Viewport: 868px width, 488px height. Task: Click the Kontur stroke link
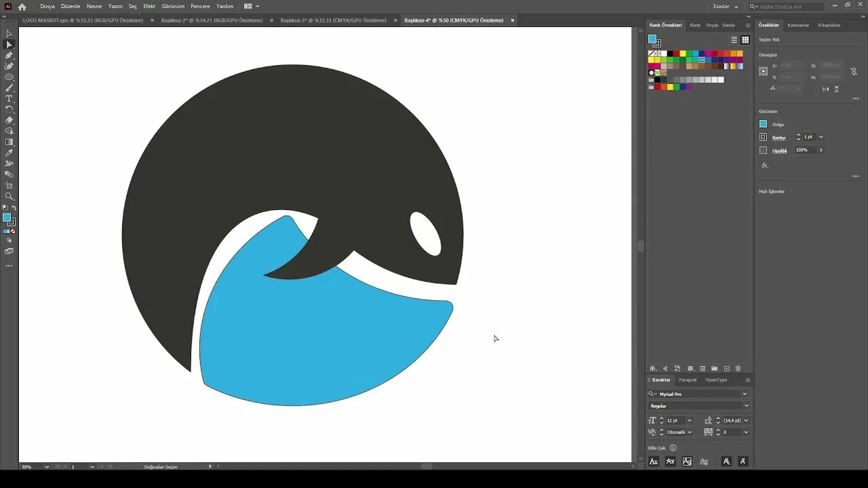tap(779, 138)
